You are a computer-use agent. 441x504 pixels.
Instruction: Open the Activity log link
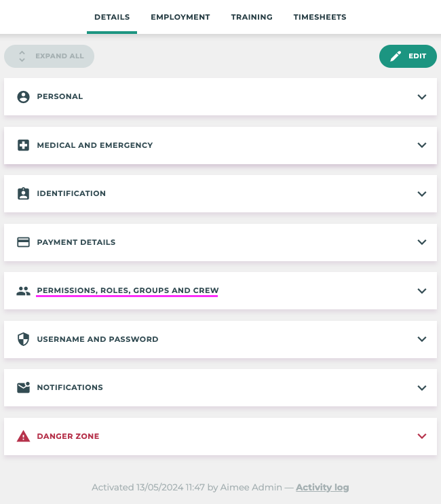pos(322,487)
